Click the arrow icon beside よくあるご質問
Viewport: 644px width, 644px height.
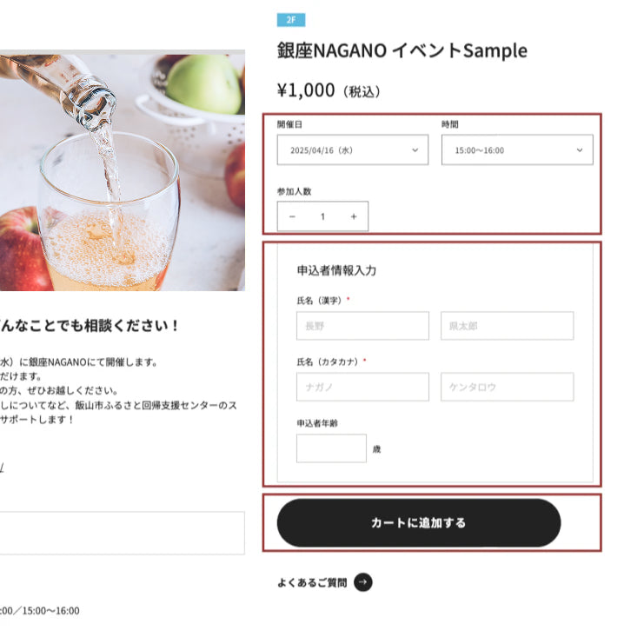click(363, 582)
